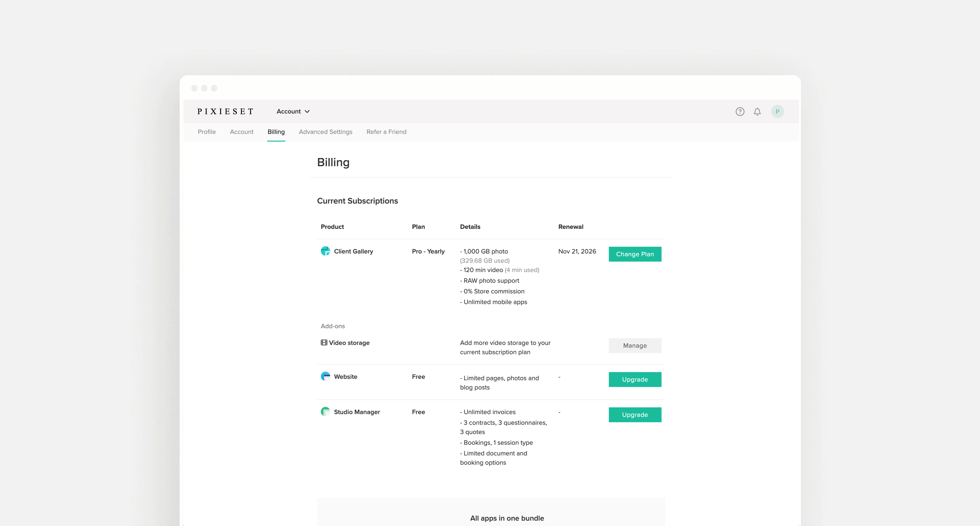Viewport: 980px width, 526px height.
Task: Upgrade the Website subscription
Action: pos(635,379)
